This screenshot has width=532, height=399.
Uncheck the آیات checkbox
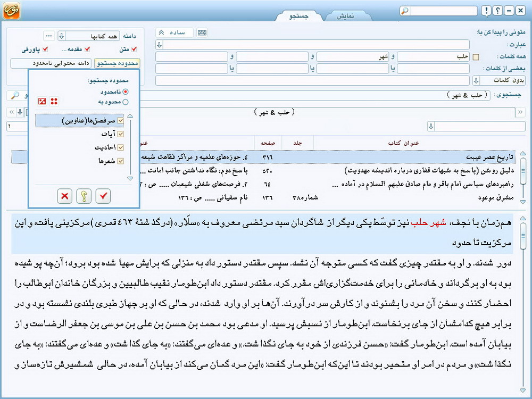point(120,135)
